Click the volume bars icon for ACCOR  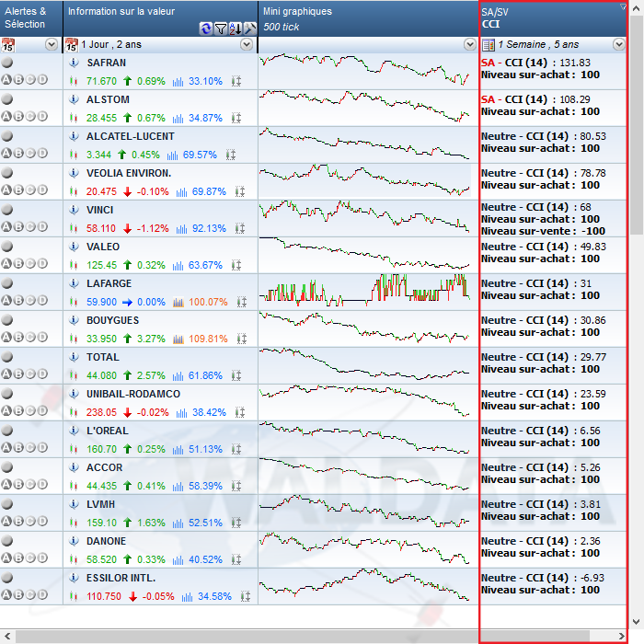click(x=178, y=486)
